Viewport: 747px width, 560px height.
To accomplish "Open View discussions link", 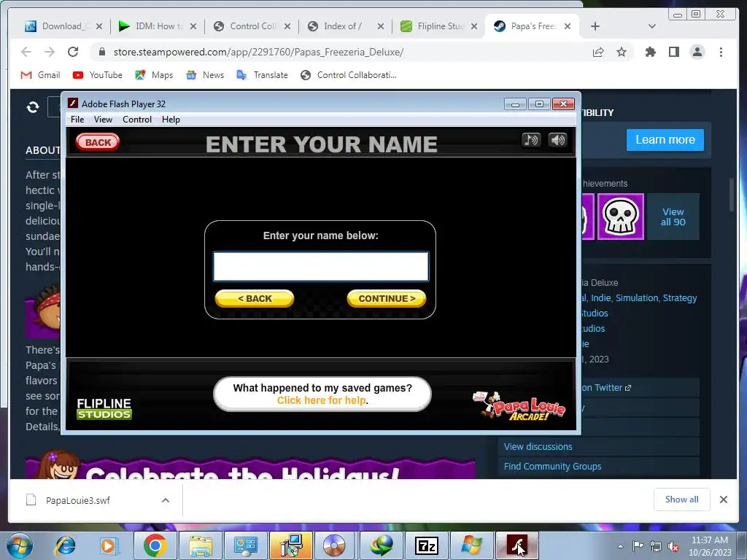I will click(x=538, y=447).
